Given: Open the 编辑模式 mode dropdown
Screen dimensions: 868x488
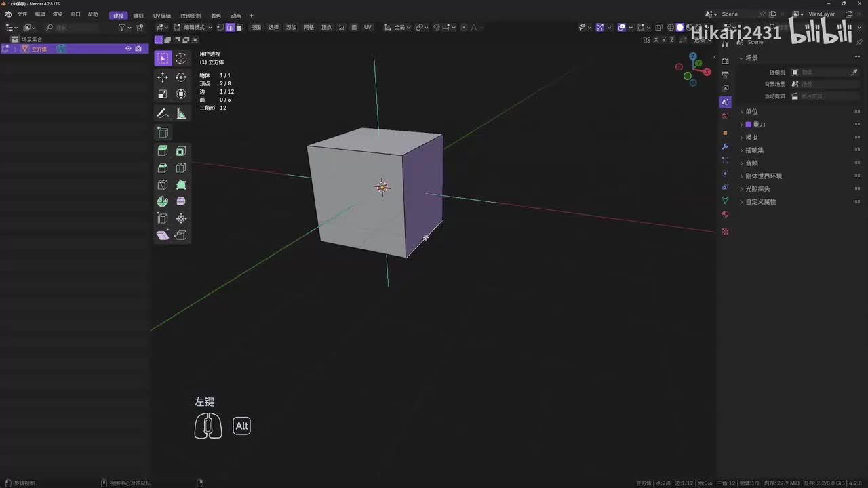Looking at the screenshot, I should coord(193,27).
